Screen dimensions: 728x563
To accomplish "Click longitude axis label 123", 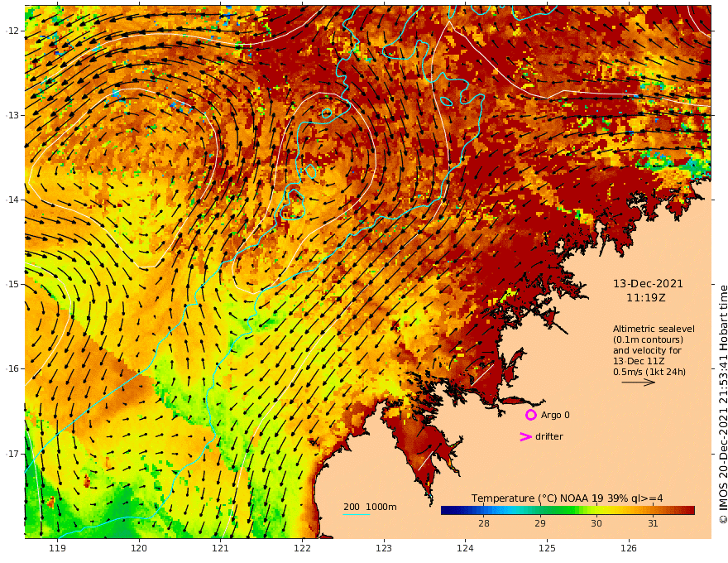I will tap(384, 549).
